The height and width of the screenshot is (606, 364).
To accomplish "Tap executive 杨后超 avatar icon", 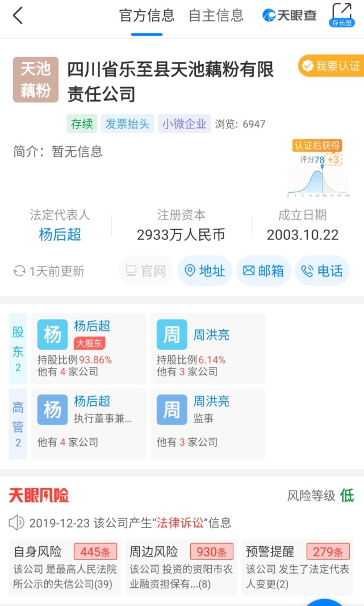I will click(x=52, y=410).
